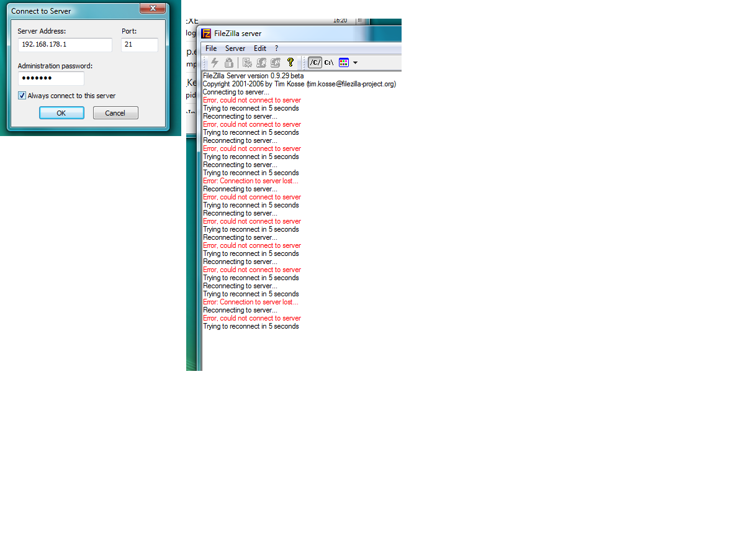
Task: Open the ? help menu
Action: 277,48
